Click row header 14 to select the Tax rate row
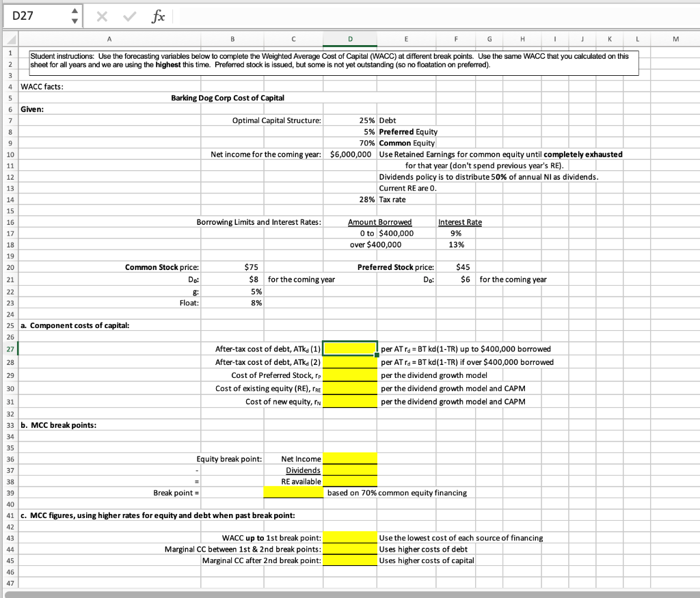The width and height of the screenshot is (700, 598). pos(10,200)
